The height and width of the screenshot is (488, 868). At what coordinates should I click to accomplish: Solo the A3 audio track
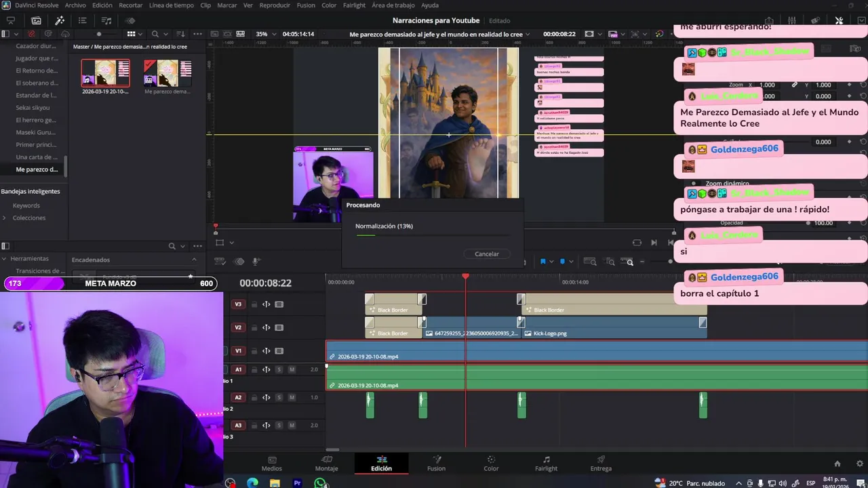pyautogui.click(x=279, y=425)
